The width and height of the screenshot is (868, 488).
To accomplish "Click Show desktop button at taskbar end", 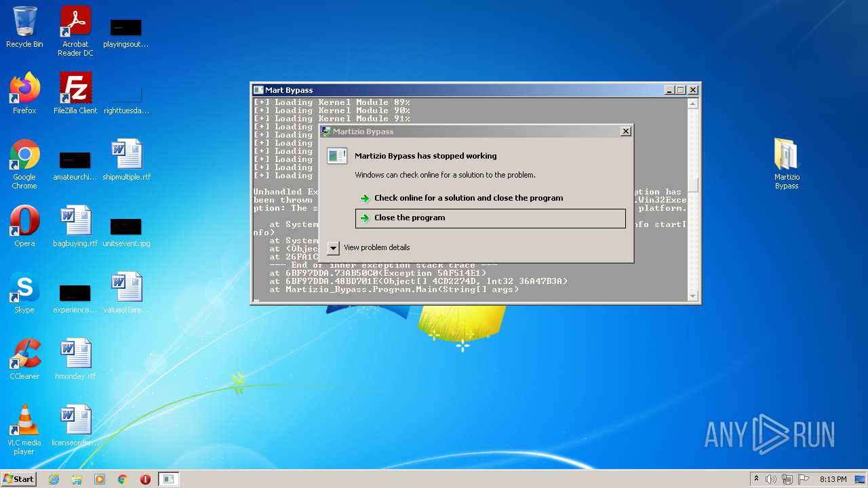I will (x=861, y=479).
